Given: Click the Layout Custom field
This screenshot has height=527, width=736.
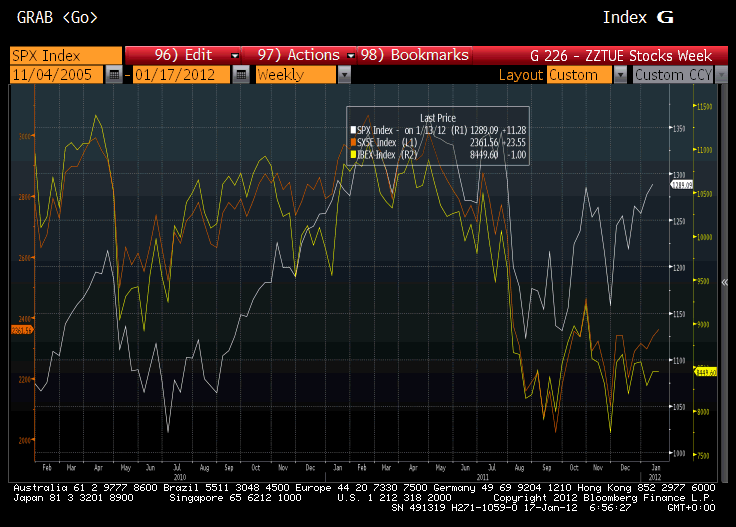Looking at the screenshot, I should pos(580,75).
